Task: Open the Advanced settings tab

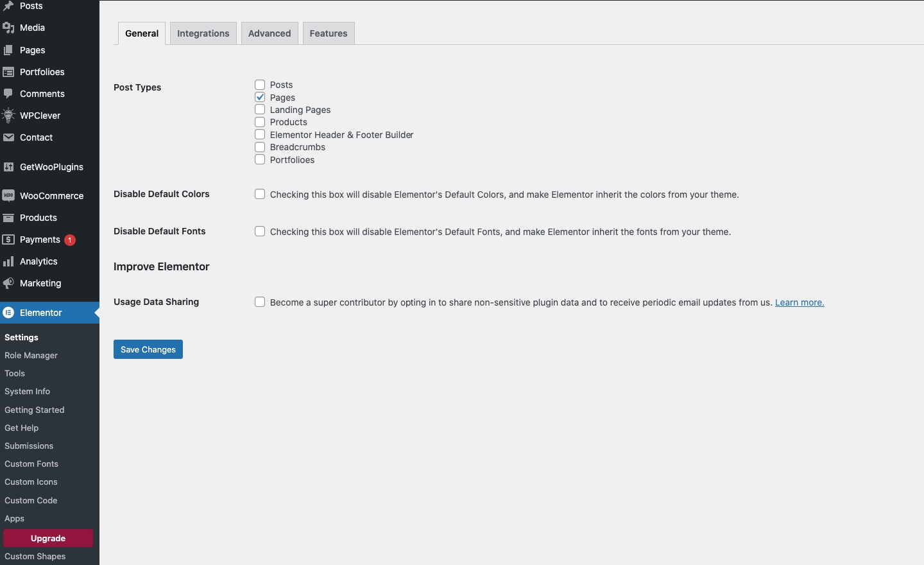Action: [269, 33]
